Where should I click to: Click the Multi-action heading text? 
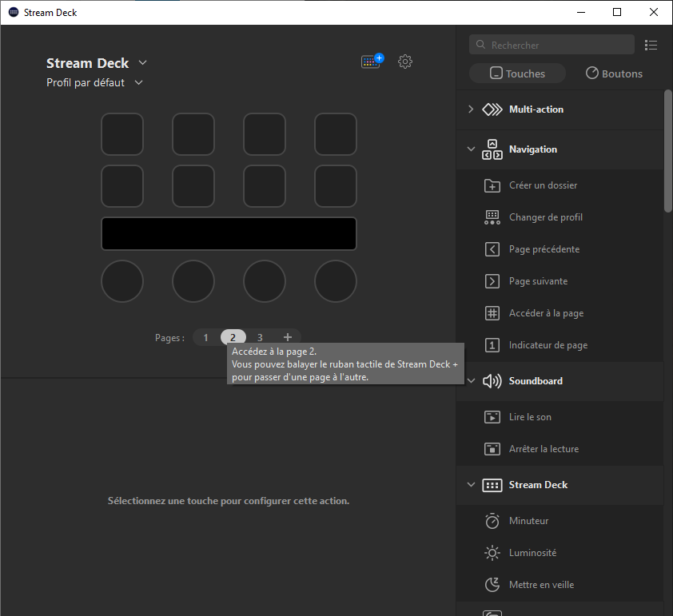coord(536,109)
